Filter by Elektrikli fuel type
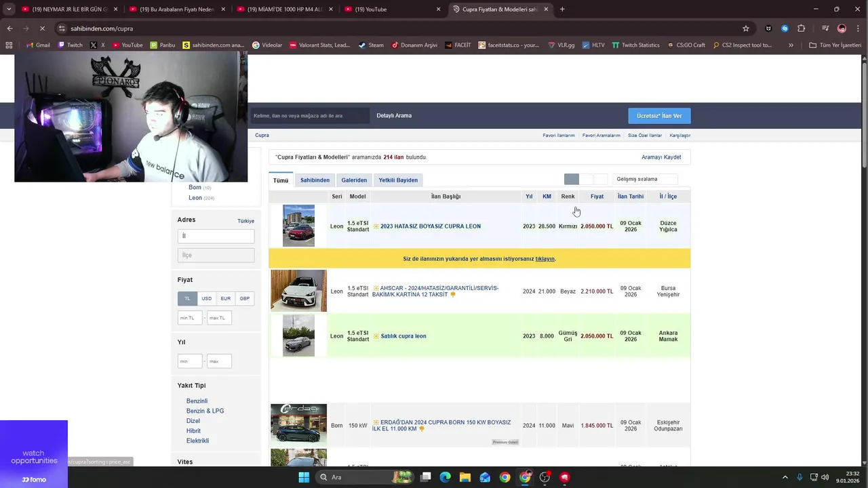Screen dimensions: 868x488 coord(197,441)
